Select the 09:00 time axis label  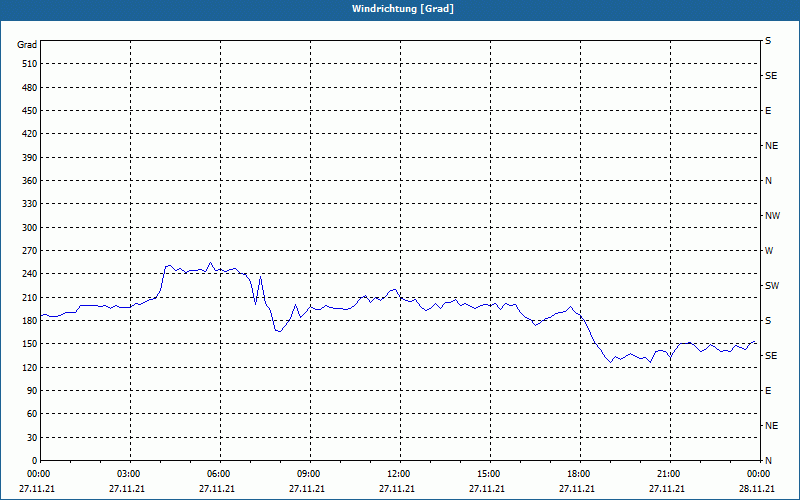(310, 474)
